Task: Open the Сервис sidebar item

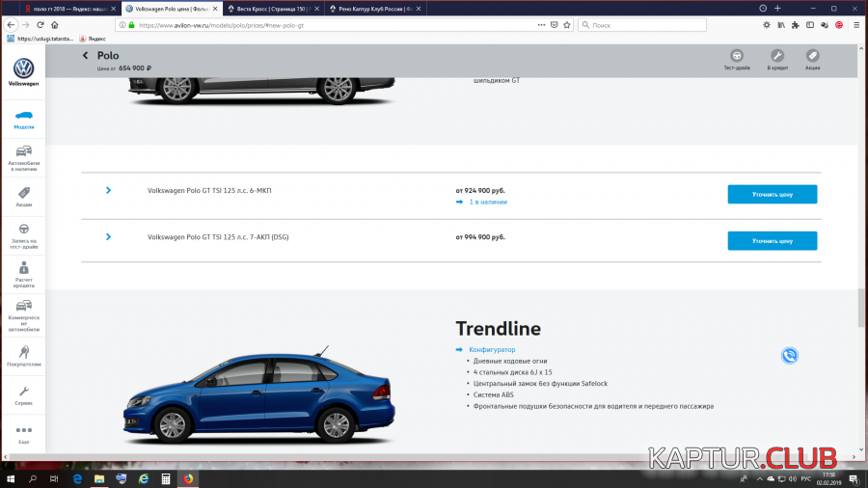Action: [24, 395]
